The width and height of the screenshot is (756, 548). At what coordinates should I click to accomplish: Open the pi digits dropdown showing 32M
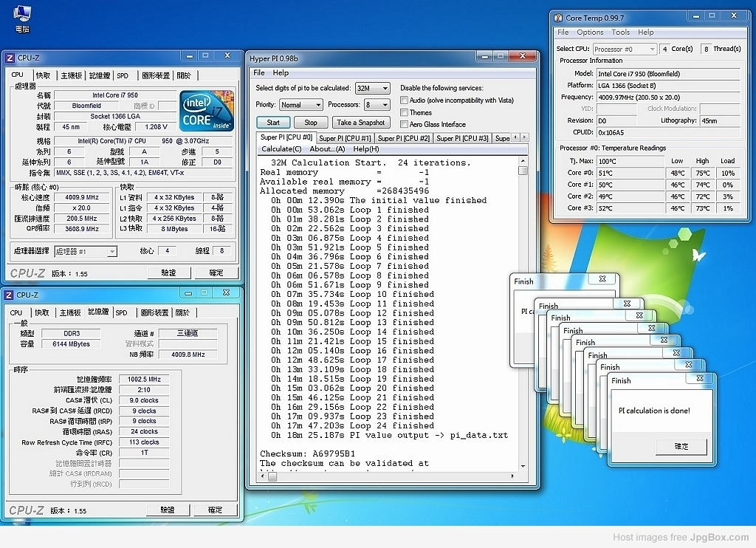372,89
